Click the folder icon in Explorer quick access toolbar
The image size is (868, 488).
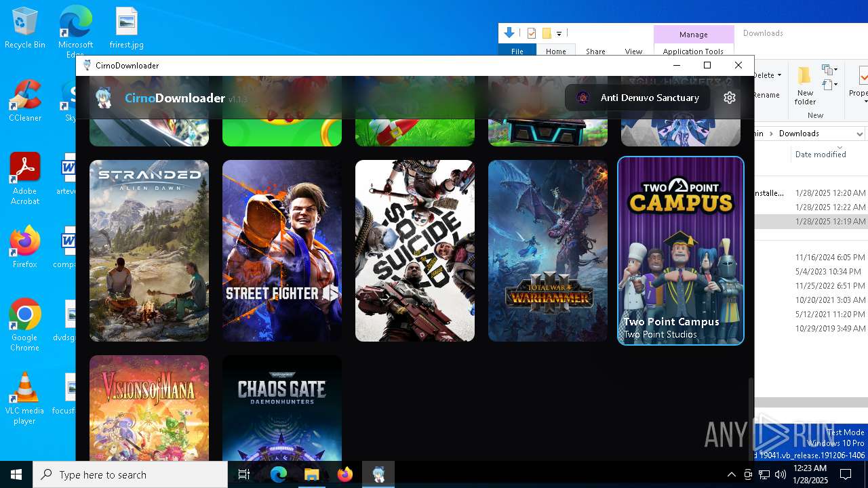click(x=547, y=33)
